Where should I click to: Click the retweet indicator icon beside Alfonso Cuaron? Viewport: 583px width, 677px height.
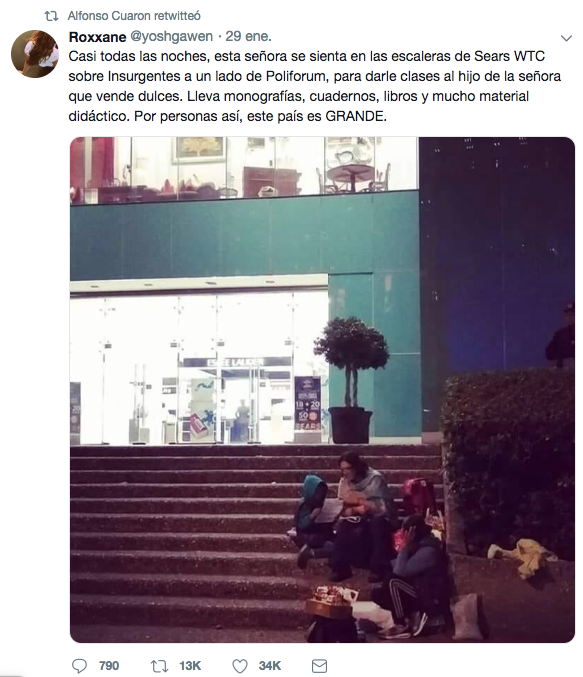coord(51,16)
